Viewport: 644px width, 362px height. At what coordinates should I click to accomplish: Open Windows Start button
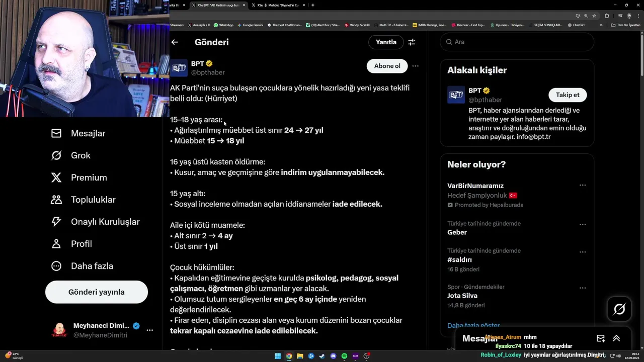coord(278,356)
